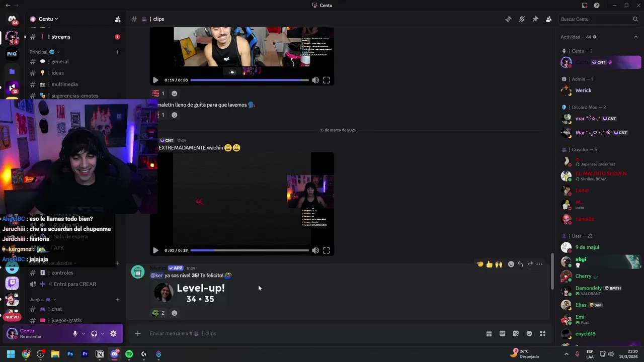Open Spotify from the taskbar
This screenshot has width=644, height=362.
(129, 354)
